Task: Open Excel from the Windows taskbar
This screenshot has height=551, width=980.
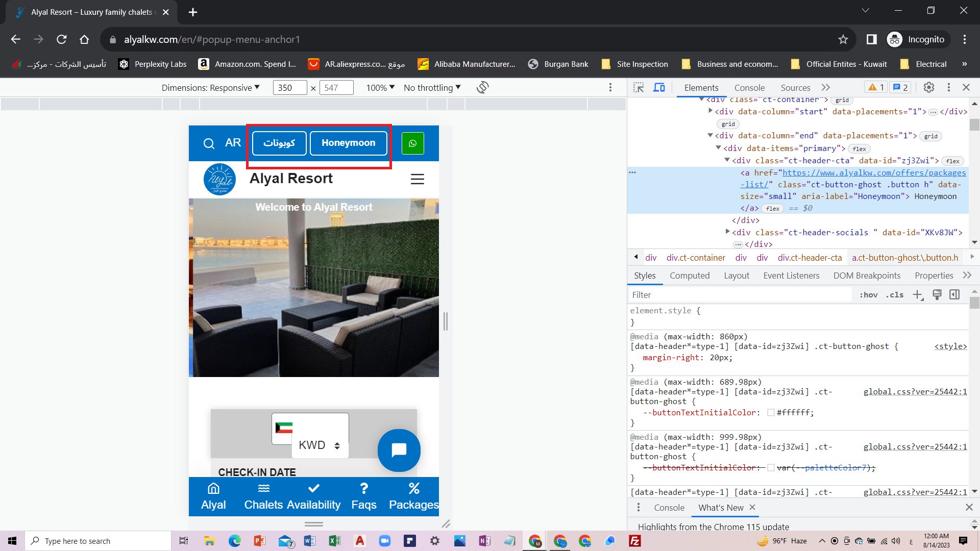Action: [x=334, y=541]
